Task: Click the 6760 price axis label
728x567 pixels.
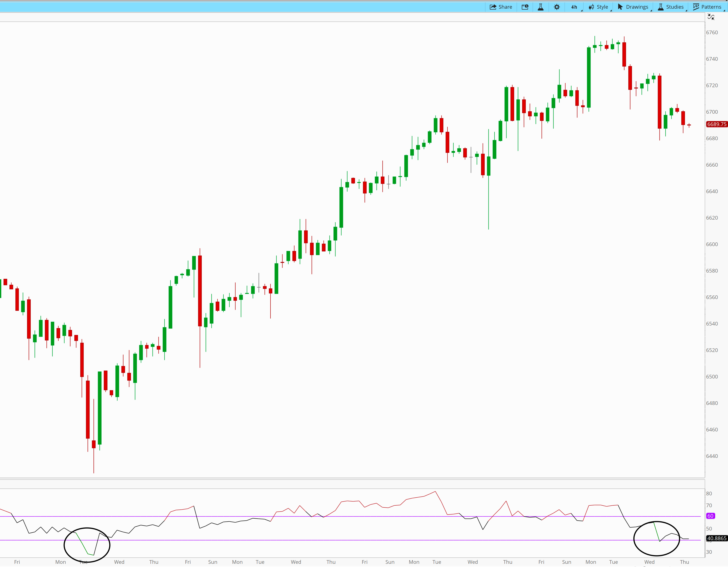Action: click(x=712, y=32)
